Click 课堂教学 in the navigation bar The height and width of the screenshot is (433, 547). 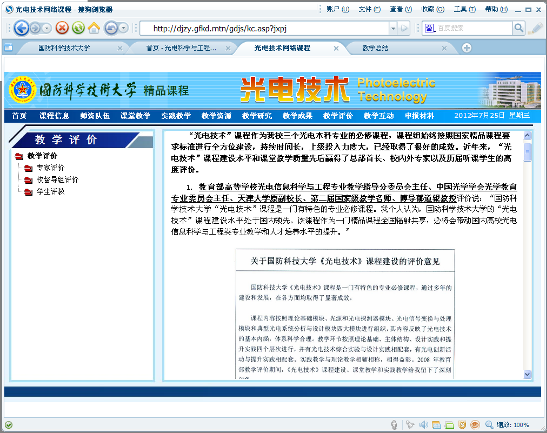[x=135, y=116]
